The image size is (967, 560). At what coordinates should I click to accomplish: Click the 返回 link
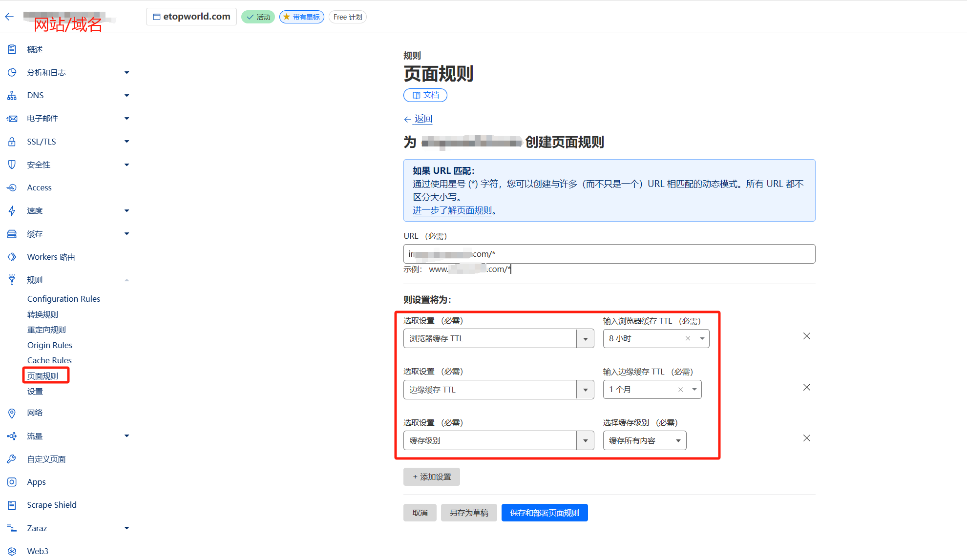coord(423,119)
